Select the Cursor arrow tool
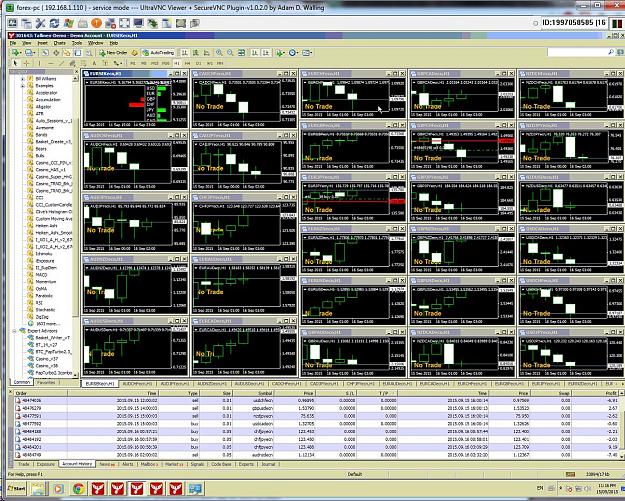This screenshot has height=501, width=625. pos(15,63)
